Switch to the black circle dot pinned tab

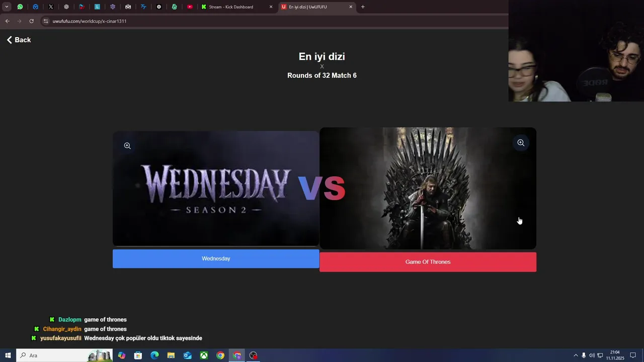click(159, 7)
